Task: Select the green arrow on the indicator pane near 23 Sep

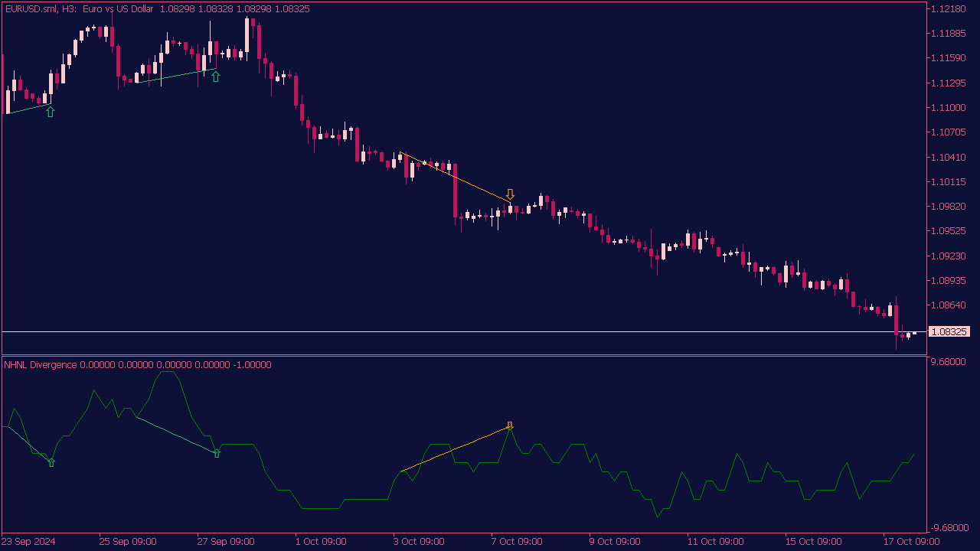Action: (51, 462)
